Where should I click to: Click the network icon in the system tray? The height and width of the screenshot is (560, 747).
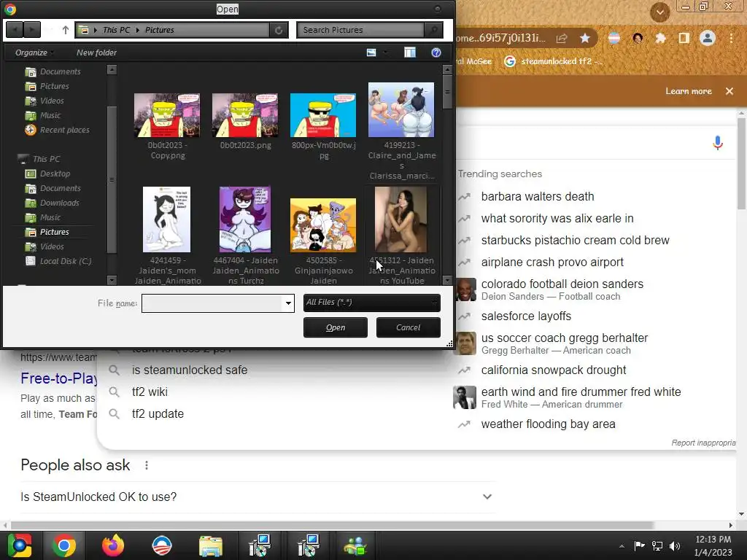pyautogui.click(x=657, y=545)
